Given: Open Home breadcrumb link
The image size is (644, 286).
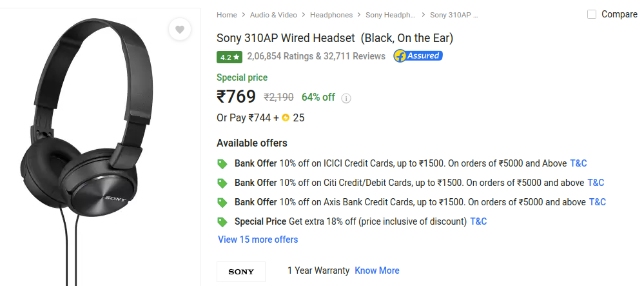Looking at the screenshot, I should 227,15.
